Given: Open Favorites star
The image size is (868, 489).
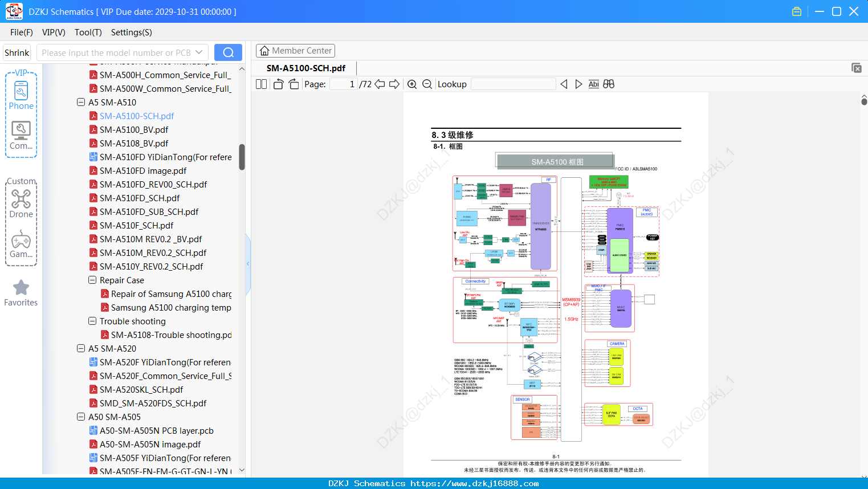Looking at the screenshot, I should point(21,293).
